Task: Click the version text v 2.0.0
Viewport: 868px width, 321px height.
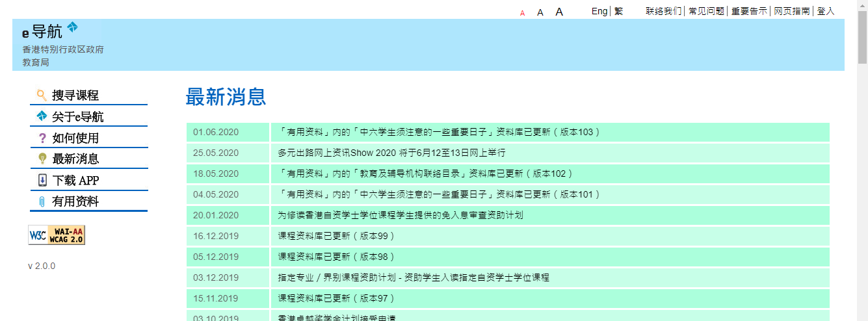Action: tap(42, 266)
